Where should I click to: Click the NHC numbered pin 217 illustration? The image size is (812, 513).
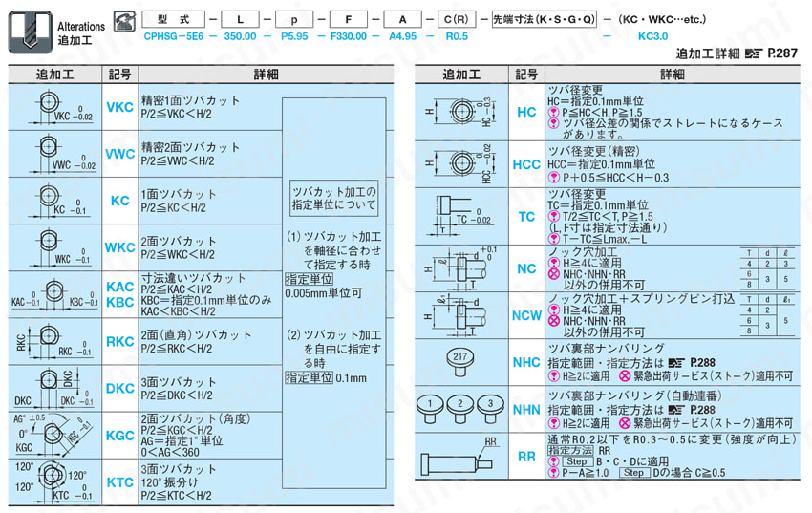tap(459, 362)
